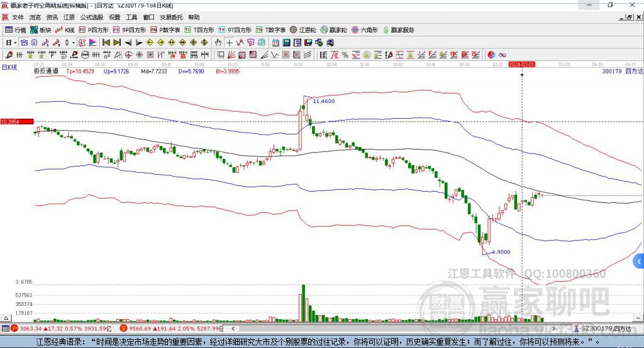Screen dimensions: 644x348
Task: Select the red fan lines tool
Action: 231,55
